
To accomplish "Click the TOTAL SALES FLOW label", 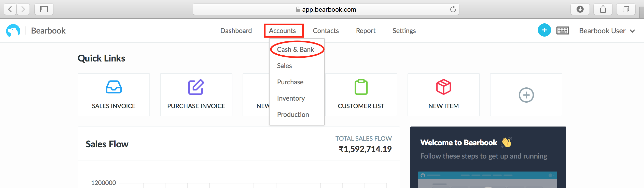I will (363, 138).
